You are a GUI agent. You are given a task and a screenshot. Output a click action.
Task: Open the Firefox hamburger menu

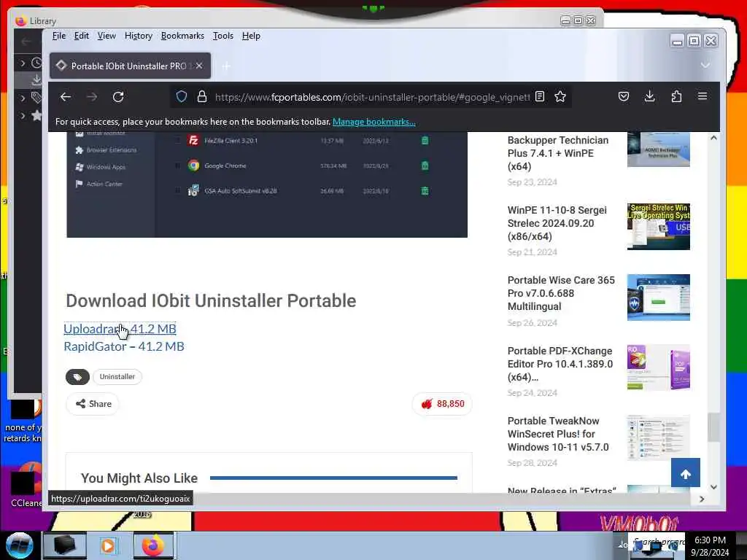point(703,96)
